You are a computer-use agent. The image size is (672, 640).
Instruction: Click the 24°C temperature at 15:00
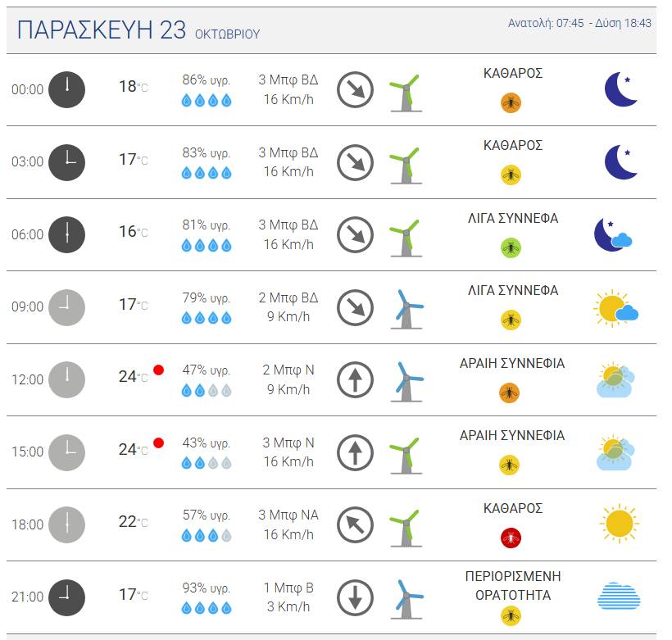pos(133,450)
